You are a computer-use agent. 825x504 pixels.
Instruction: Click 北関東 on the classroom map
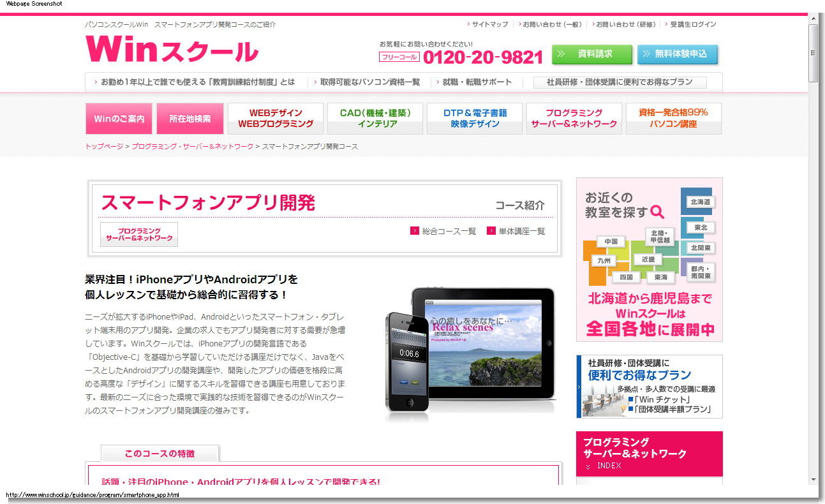point(700,248)
